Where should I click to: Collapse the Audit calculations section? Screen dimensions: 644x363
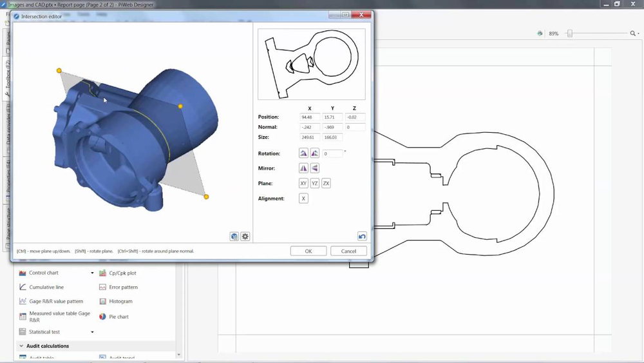pyautogui.click(x=21, y=346)
